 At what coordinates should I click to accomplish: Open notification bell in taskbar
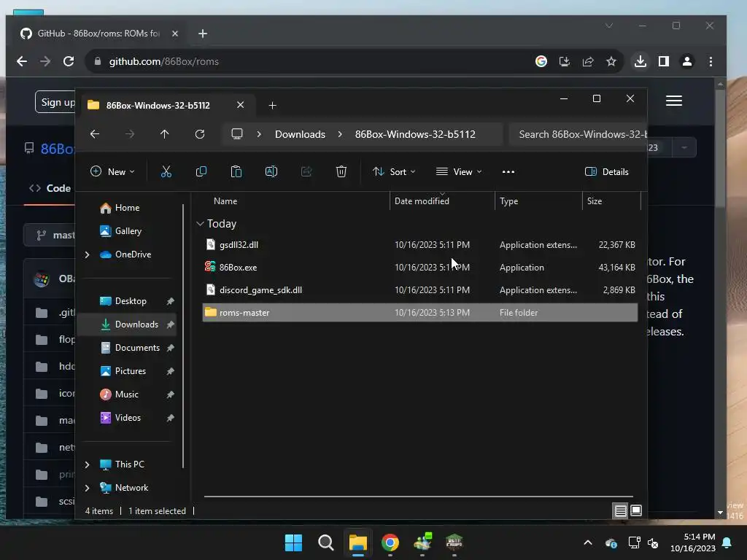pyautogui.click(x=727, y=542)
